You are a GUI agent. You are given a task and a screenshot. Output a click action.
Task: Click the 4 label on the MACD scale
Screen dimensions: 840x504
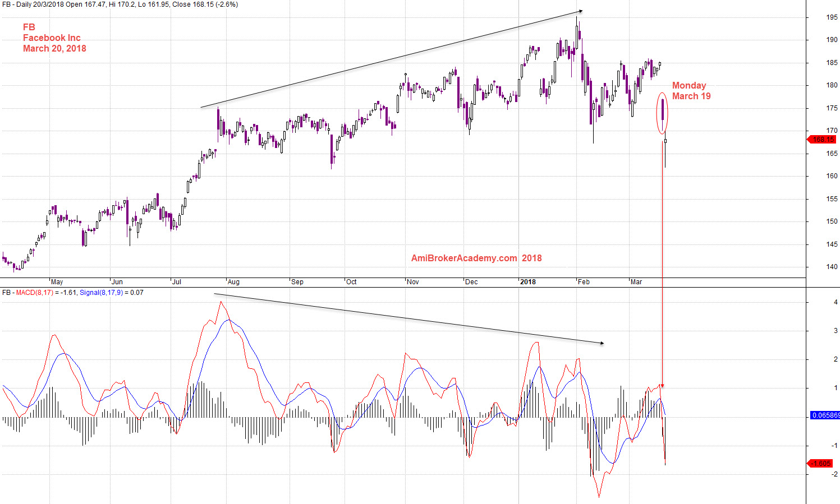pos(836,302)
